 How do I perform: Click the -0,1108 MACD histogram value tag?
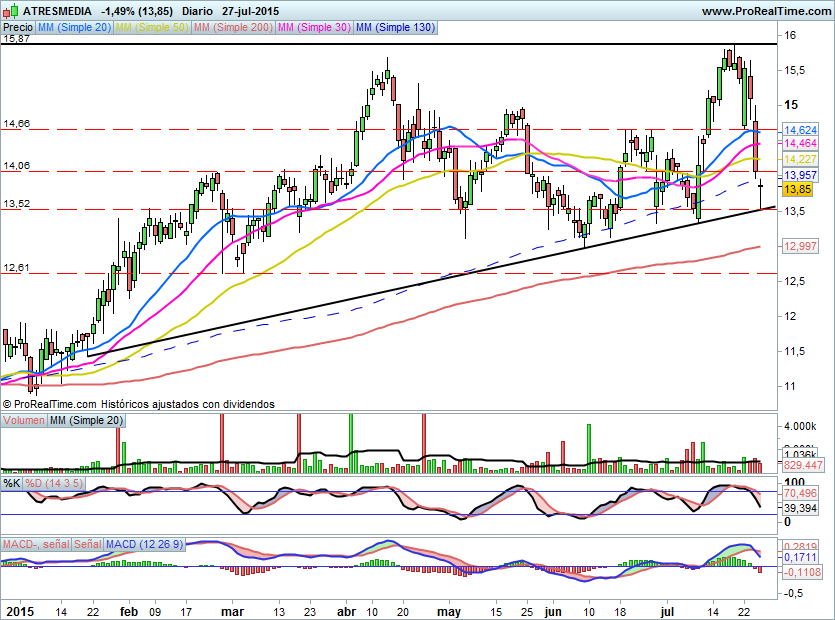click(x=801, y=572)
